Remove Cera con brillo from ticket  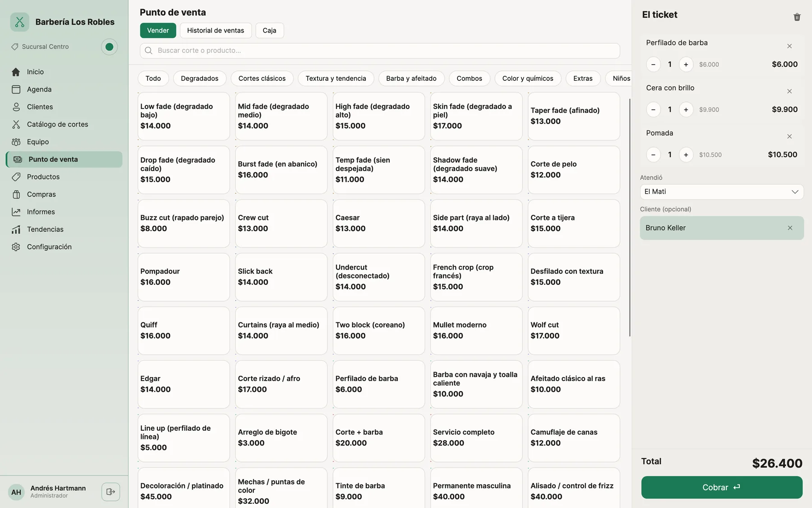[x=789, y=91]
